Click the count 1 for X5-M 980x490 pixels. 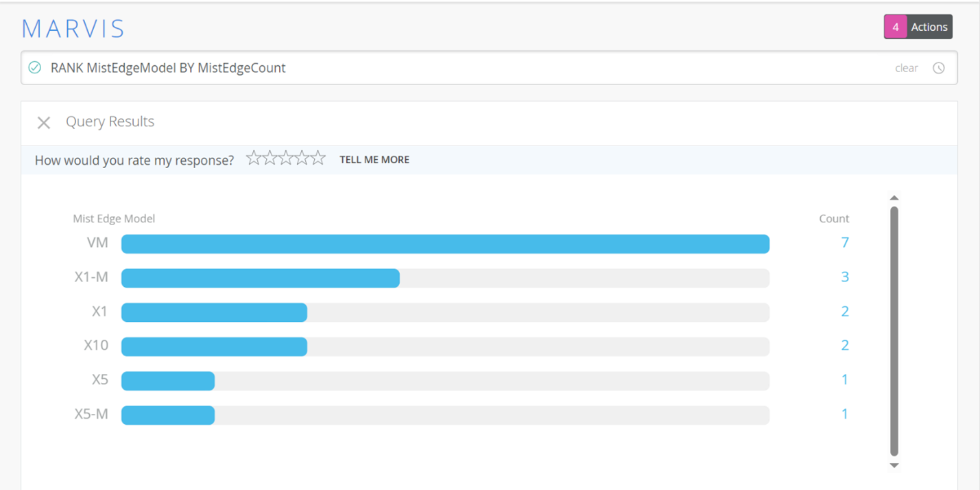[845, 414]
